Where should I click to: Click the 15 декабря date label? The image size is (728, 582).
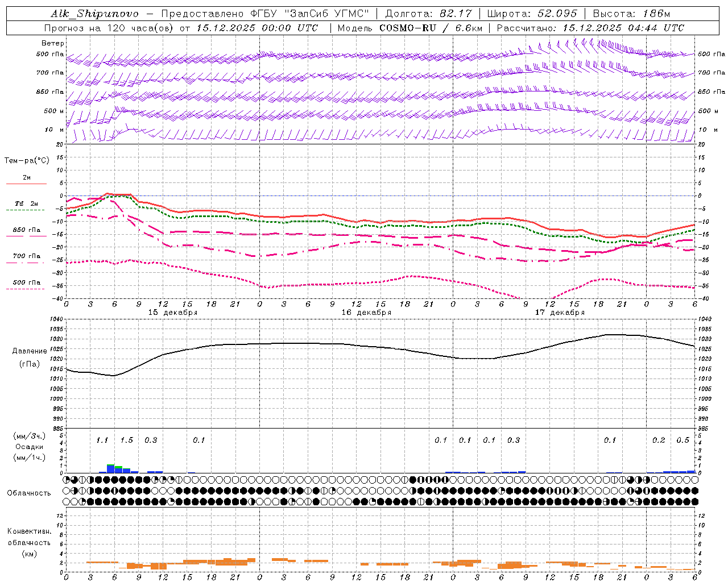(x=173, y=313)
